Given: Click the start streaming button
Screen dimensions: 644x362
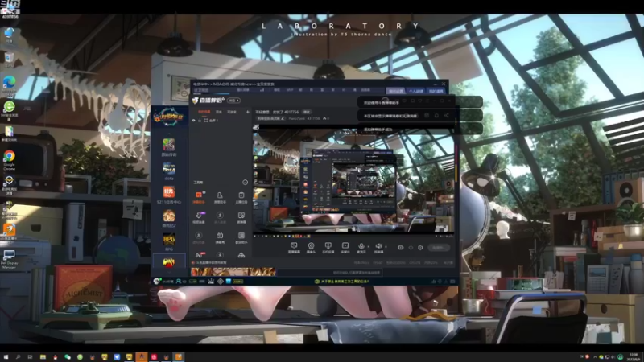Looking at the screenshot, I should pos(438,248).
